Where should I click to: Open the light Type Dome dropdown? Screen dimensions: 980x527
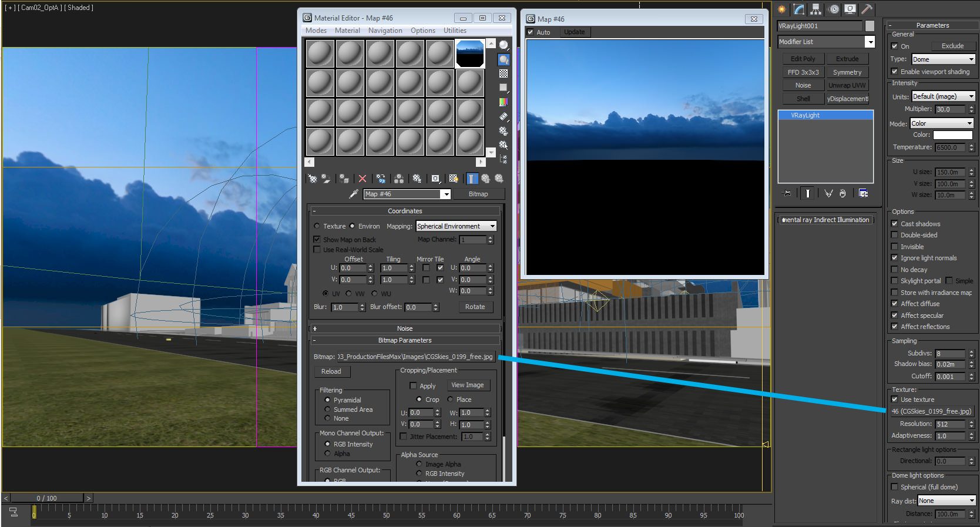tap(944, 59)
